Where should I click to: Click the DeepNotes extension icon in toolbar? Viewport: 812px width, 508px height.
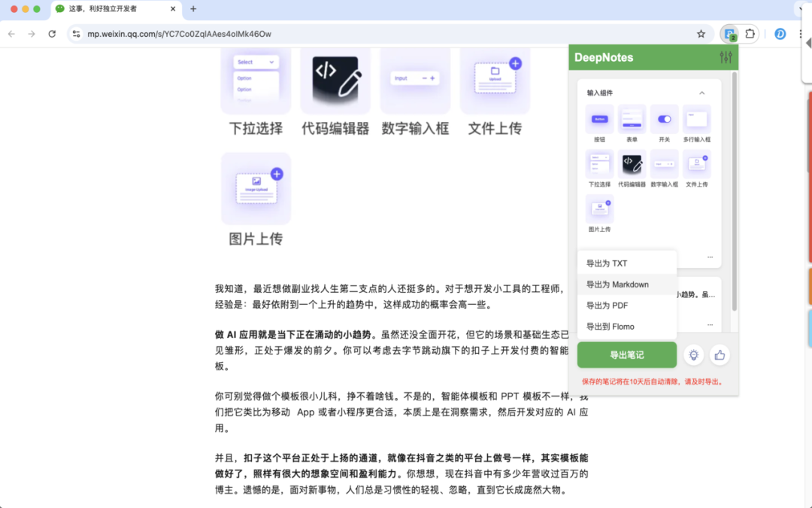pos(729,34)
